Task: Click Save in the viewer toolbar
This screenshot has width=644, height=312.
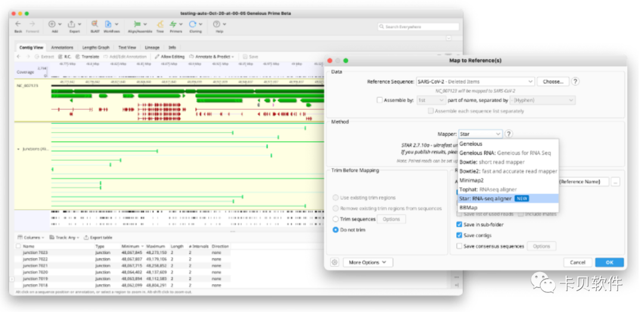Action: click(x=250, y=57)
